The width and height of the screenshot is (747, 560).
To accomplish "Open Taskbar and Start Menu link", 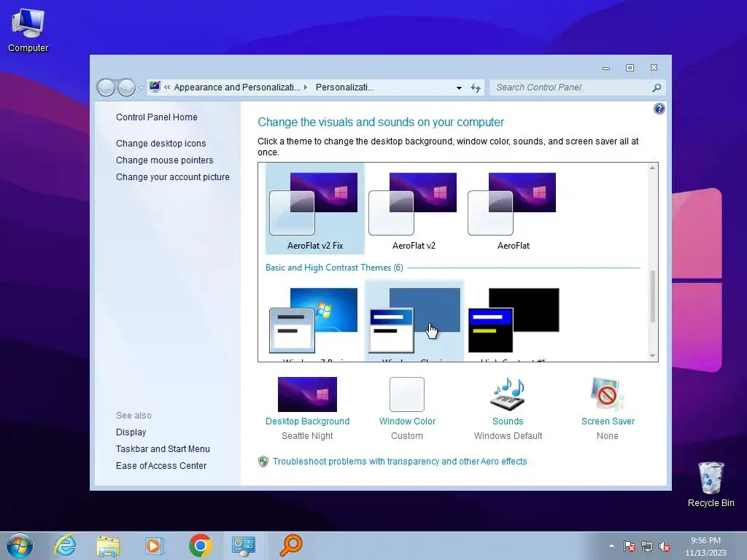I will [163, 448].
